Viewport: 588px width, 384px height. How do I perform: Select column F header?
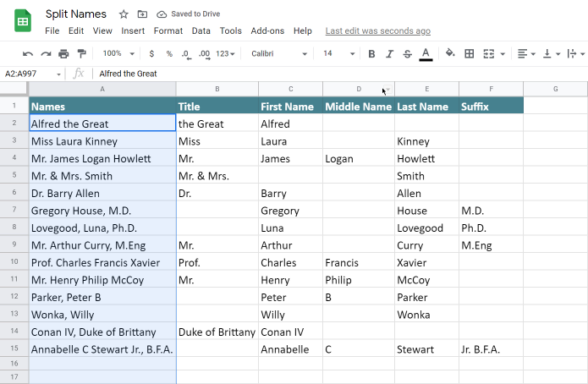[x=492, y=90]
